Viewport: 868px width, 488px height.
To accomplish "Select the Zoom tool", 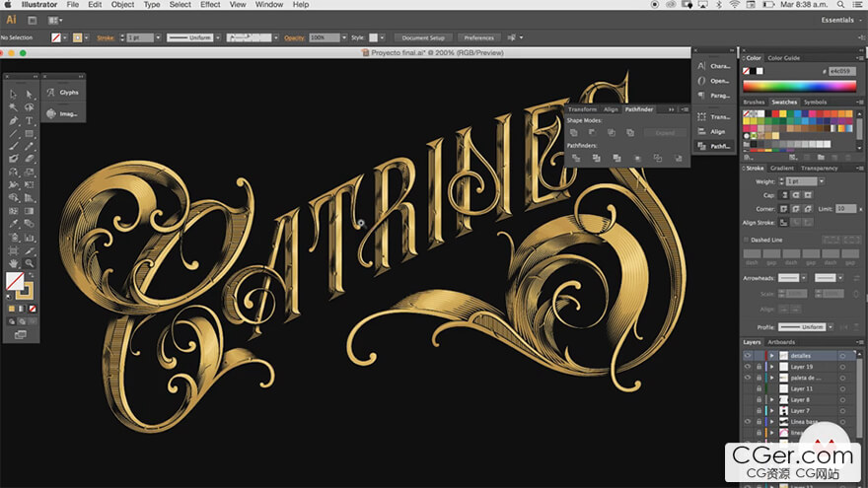I will click(x=29, y=263).
